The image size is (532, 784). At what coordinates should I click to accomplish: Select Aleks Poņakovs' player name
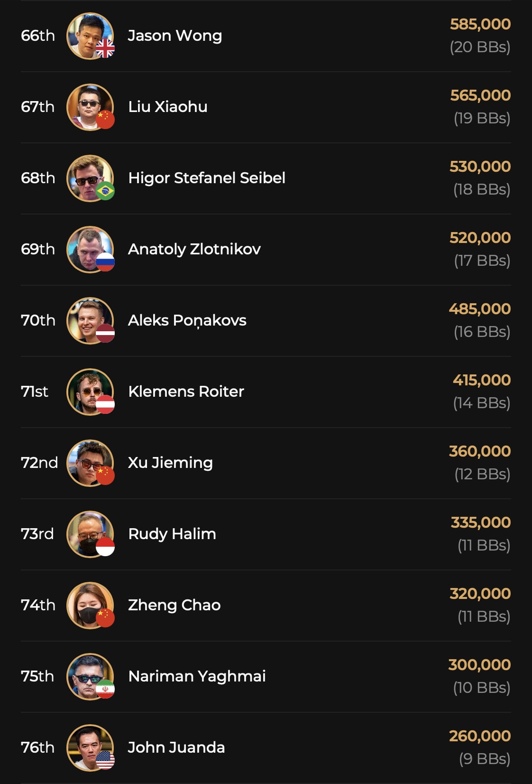click(187, 320)
